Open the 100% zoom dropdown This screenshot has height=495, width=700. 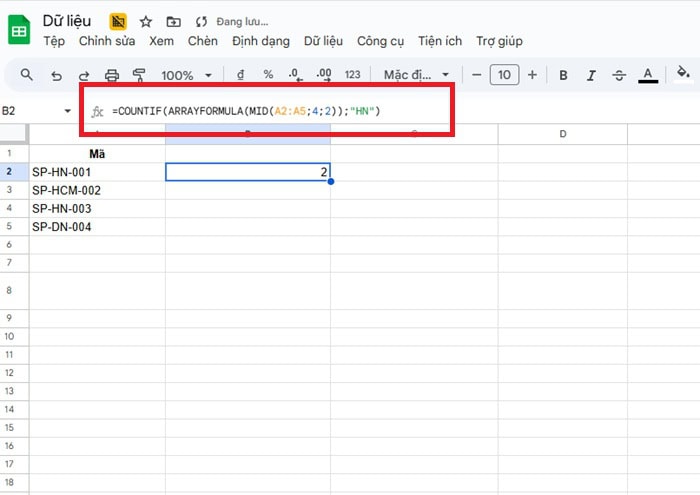(x=187, y=75)
